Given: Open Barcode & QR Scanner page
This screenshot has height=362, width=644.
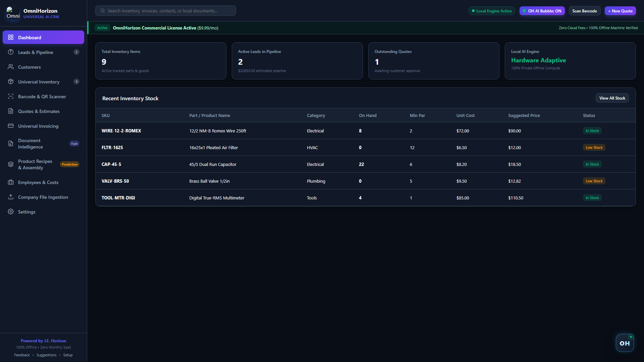Looking at the screenshot, I should click(x=43, y=96).
